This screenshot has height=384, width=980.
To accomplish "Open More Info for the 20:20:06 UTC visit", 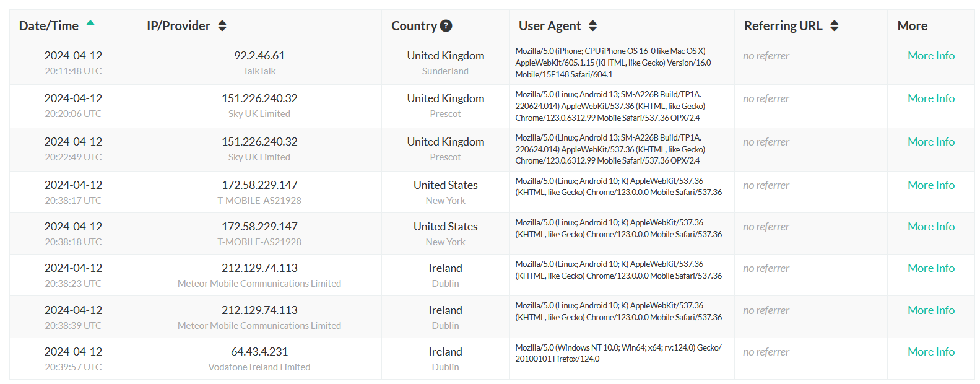I will [930, 98].
